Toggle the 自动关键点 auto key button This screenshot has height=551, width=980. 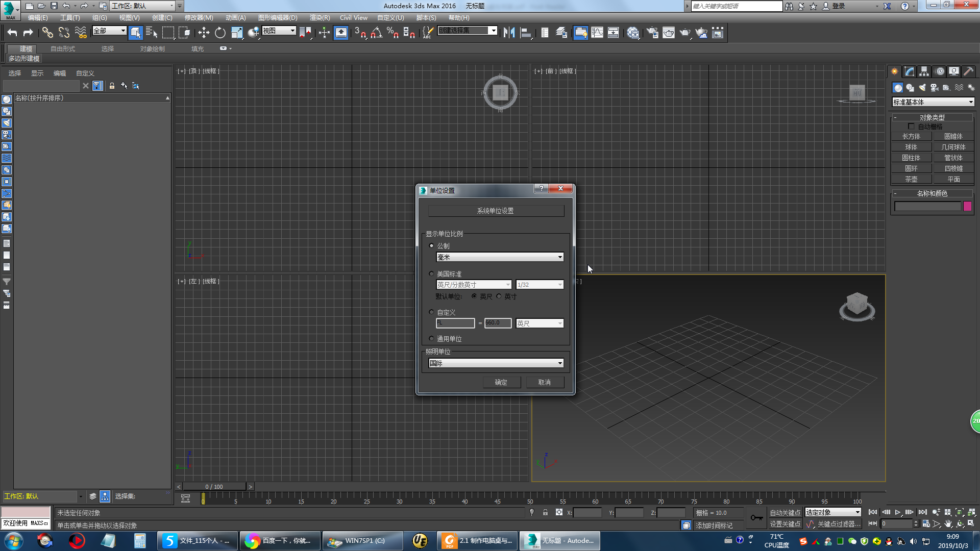click(785, 513)
